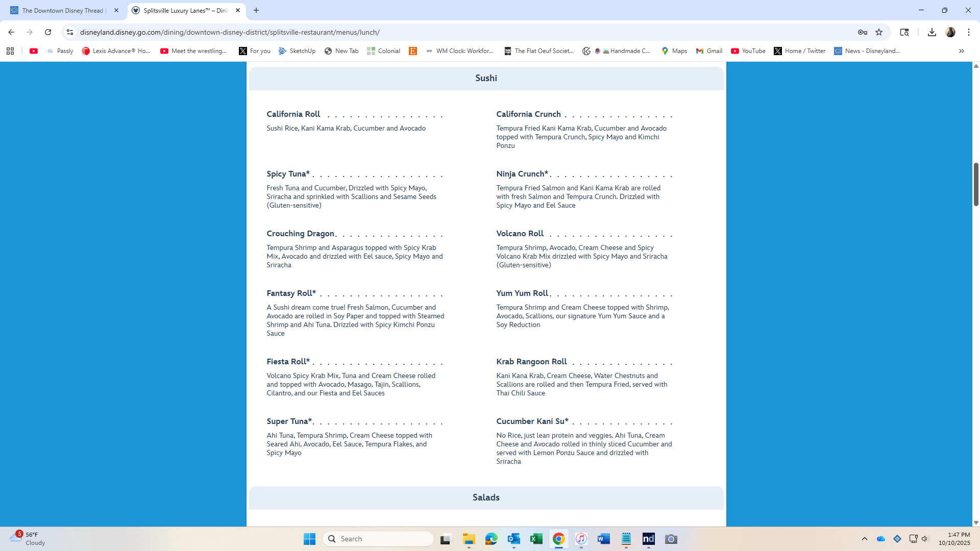Screen dimensions: 980x551
Task: Open the Chrome downloads icon
Action: coord(932,32)
